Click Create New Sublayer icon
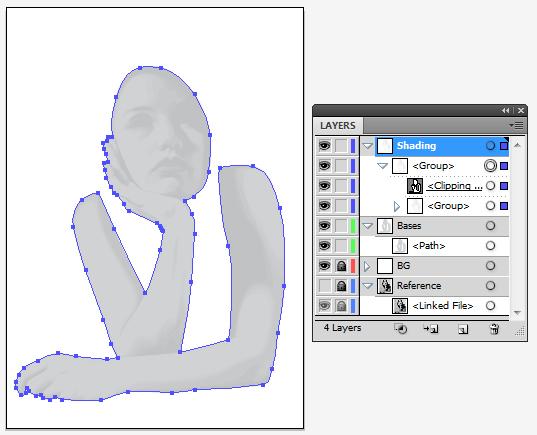537x435 pixels. pyautogui.click(x=431, y=329)
